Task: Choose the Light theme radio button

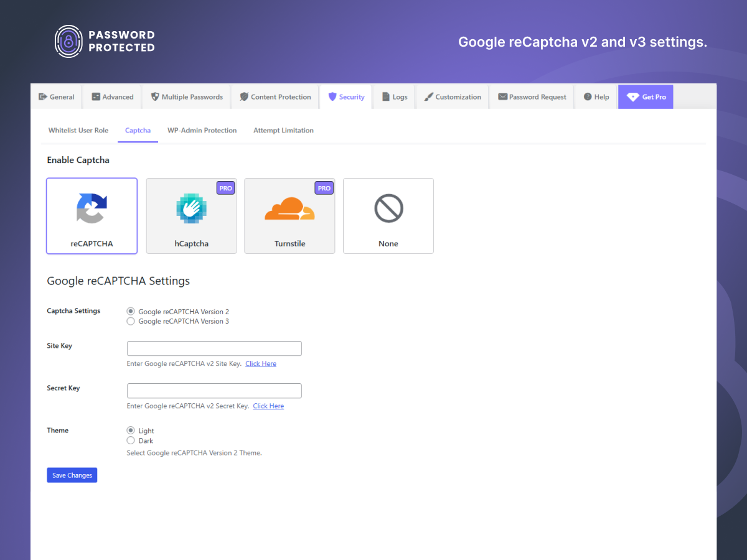Action: click(x=131, y=431)
